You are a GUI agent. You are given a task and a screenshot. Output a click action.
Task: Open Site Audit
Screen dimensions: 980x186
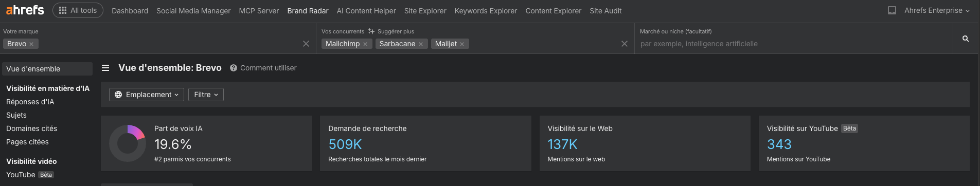[x=605, y=11]
